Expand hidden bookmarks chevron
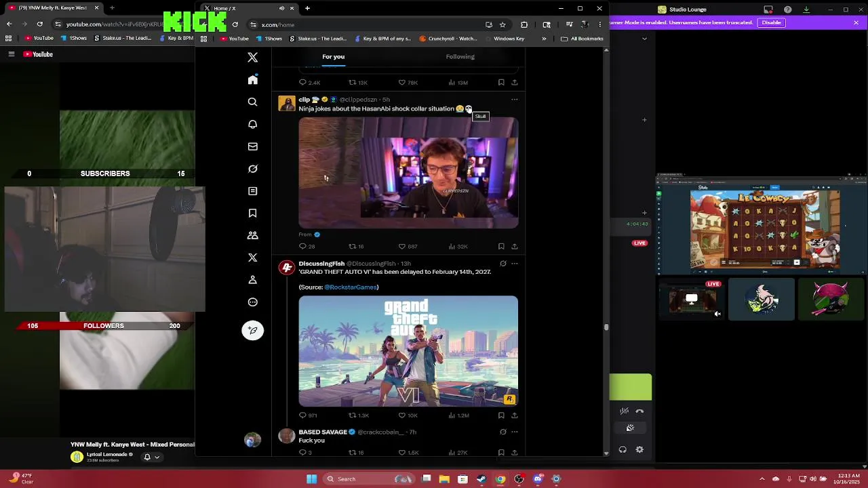868x488 pixels. click(x=543, y=39)
